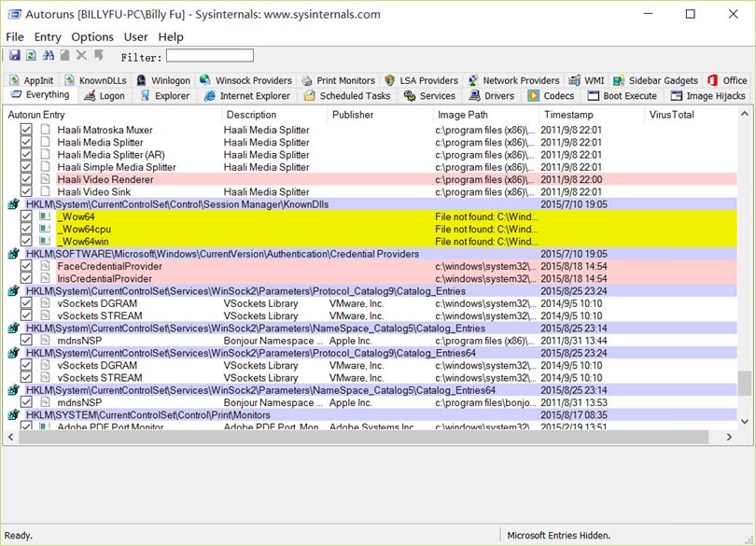Click the Print\Monitors registry key icon
The width and height of the screenshot is (756, 546).
click(13, 414)
